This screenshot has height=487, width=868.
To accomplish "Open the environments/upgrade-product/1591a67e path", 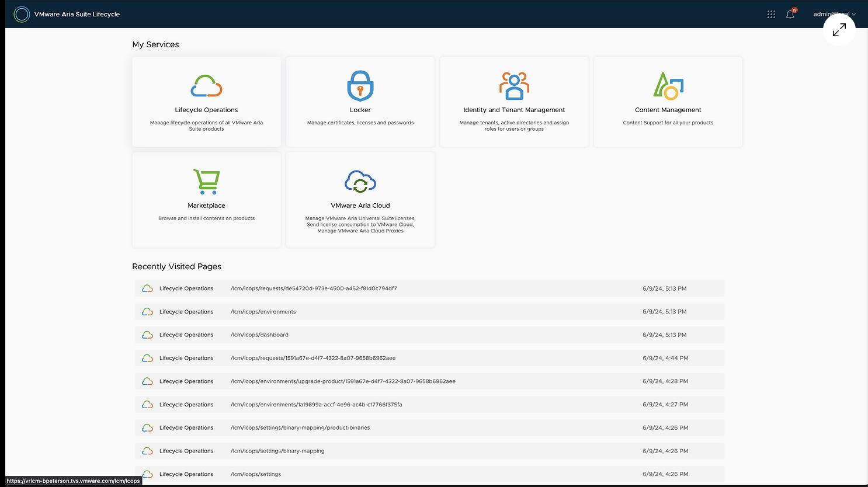I will [343, 381].
